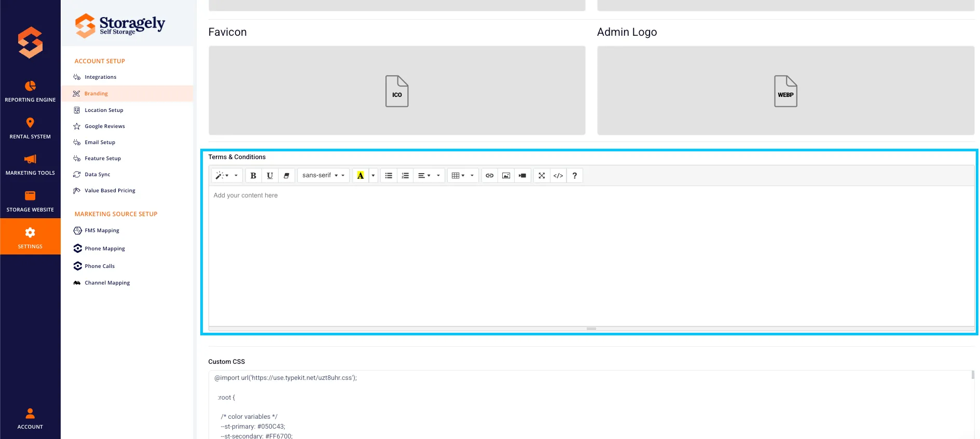The image size is (980, 439).
Task: Open Phone Mapping
Action: pyautogui.click(x=105, y=249)
